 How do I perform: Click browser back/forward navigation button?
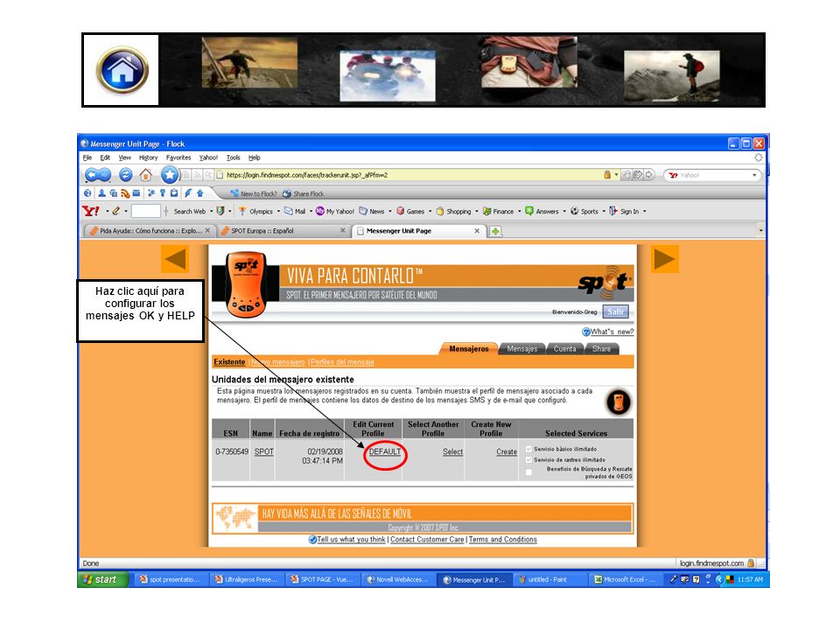(x=98, y=175)
